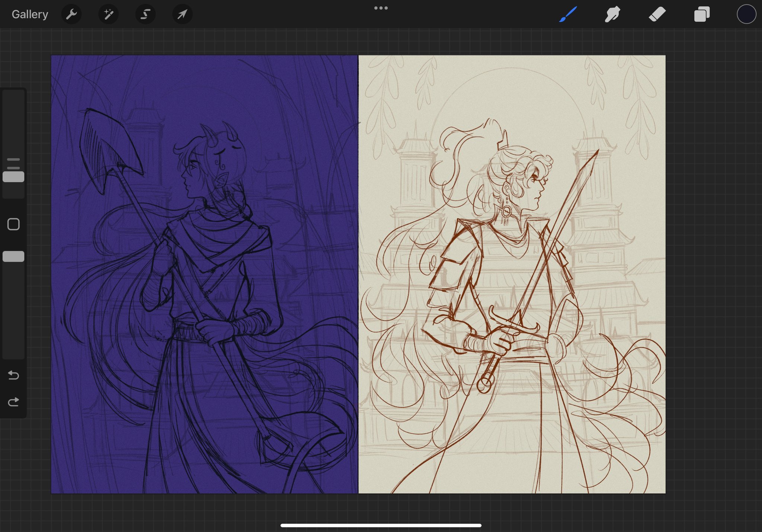Open the active color swatch
Viewport: 762px width, 532px height.
click(x=746, y=15)
